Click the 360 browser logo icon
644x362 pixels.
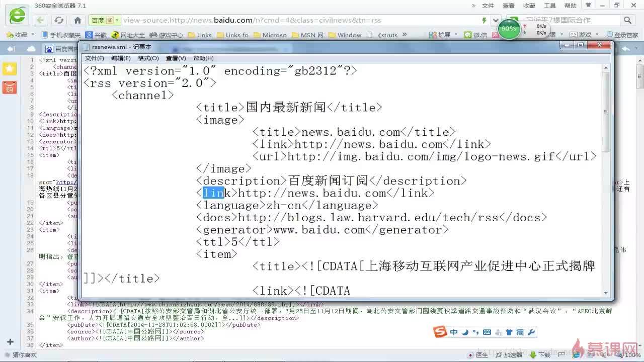pos(17,15)
